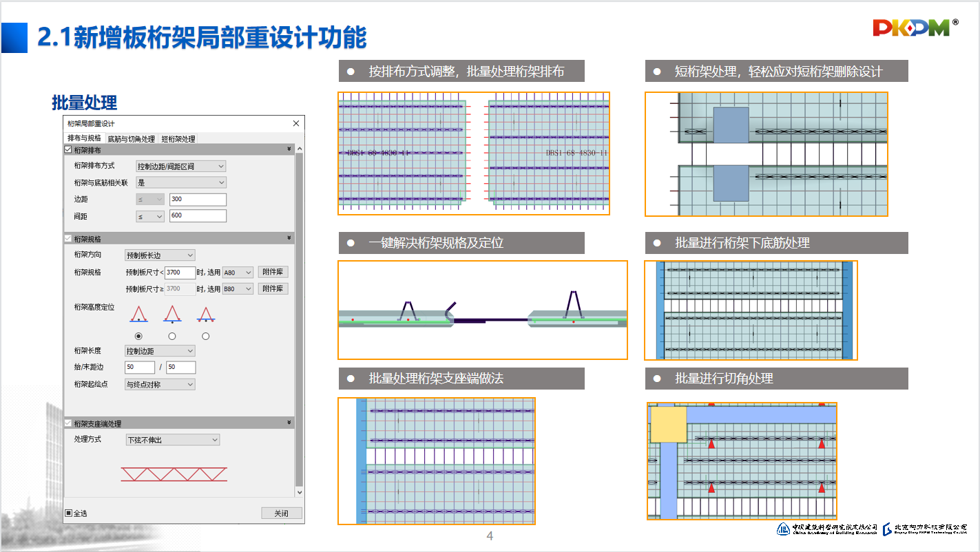Image resolution: width=980 pixels, height=552 pixels.
Task: Click the slide title 2.1新增板桁架局部重设计功能
Action: [202, 38]
